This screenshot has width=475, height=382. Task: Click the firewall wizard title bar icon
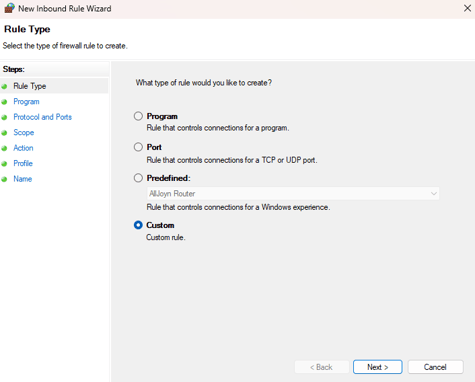[9, 8]
